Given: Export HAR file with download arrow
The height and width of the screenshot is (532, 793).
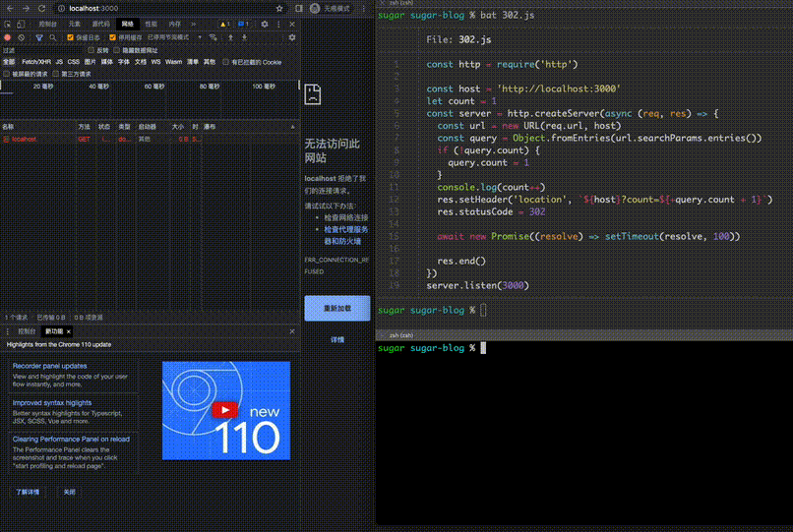Looking at the screenshot, I should pyautogui.click(x=244, y=37).
